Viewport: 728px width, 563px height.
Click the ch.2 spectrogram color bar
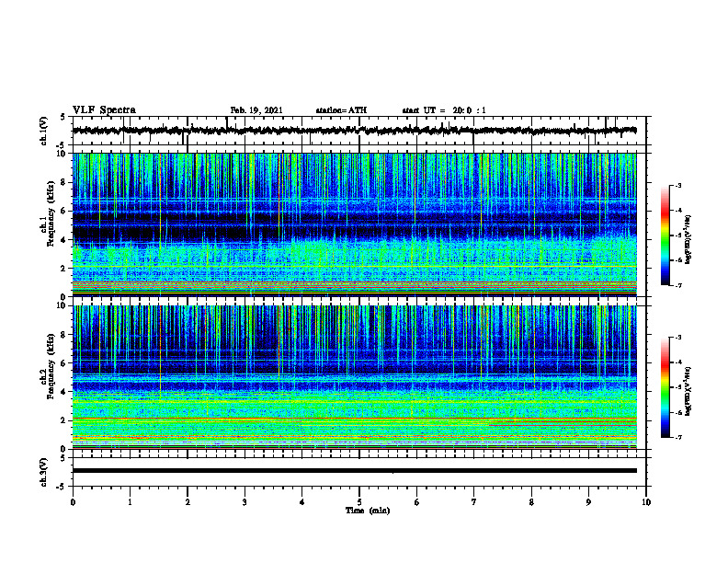[x=665, y=387]
